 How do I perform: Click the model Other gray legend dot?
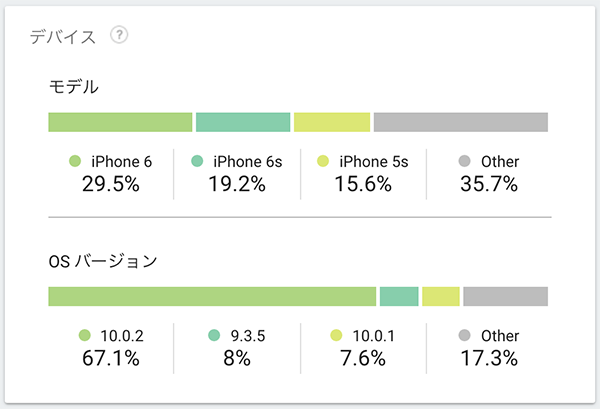click(465, 161)
